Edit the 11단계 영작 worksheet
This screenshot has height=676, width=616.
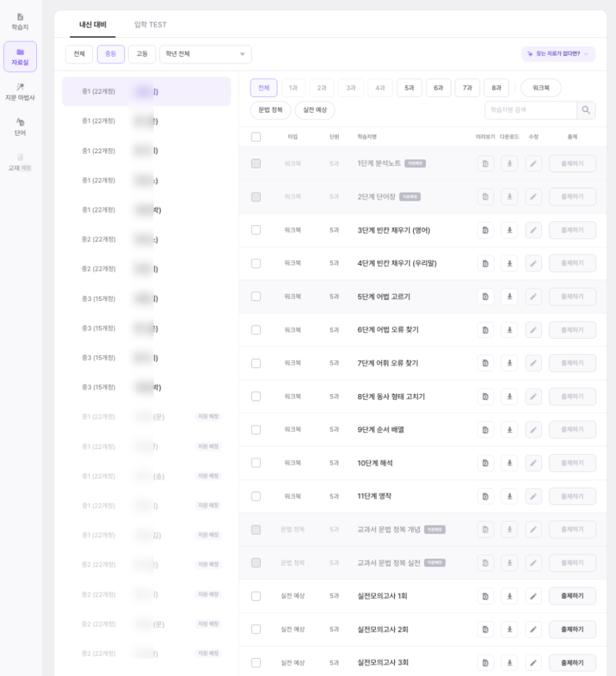[x=533, y=496]
